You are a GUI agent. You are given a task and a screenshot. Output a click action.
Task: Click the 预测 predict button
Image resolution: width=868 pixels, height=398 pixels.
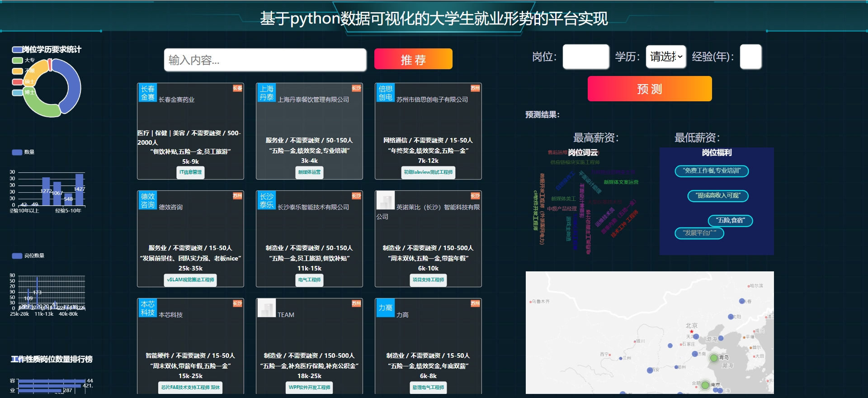[650, 89]
